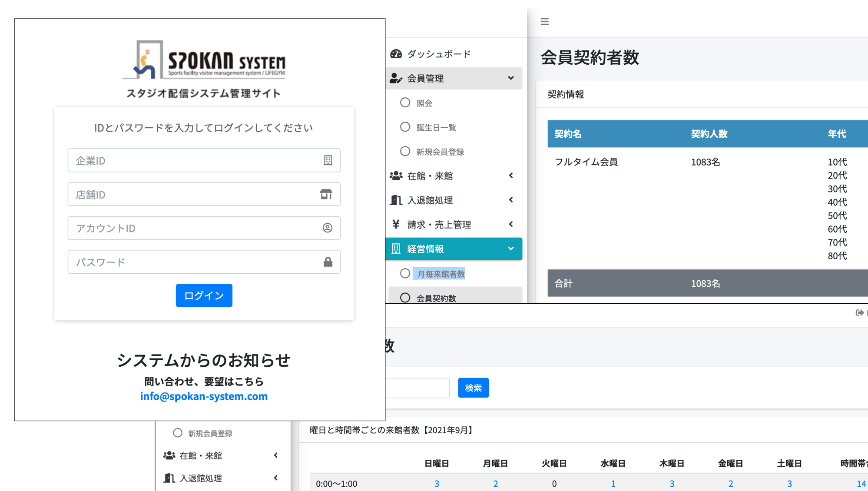Open the time-slot total link 14

(x=861, y=484)
